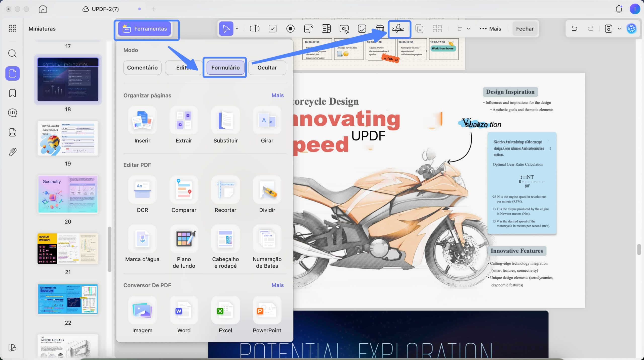Select page 20 Geometry thumbnail

(68, 194)
